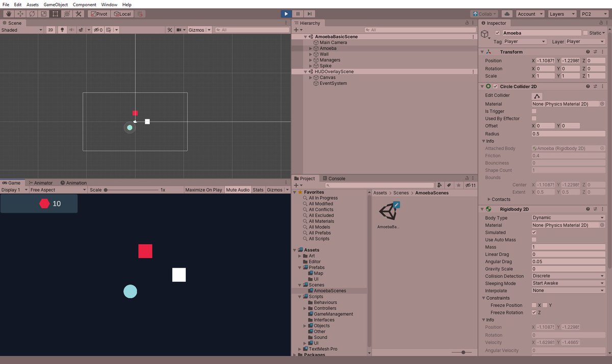
Task: Click the grid snapping icon in toolbar
Action: 140,14
